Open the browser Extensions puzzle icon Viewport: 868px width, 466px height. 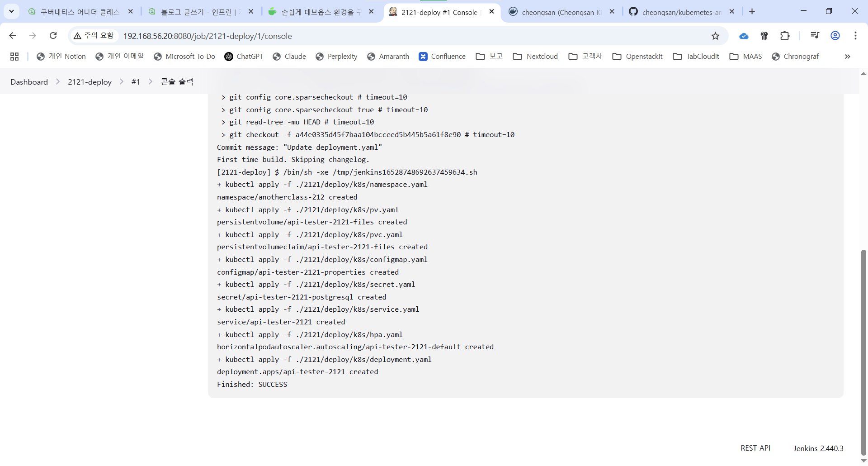click(785, 36)
